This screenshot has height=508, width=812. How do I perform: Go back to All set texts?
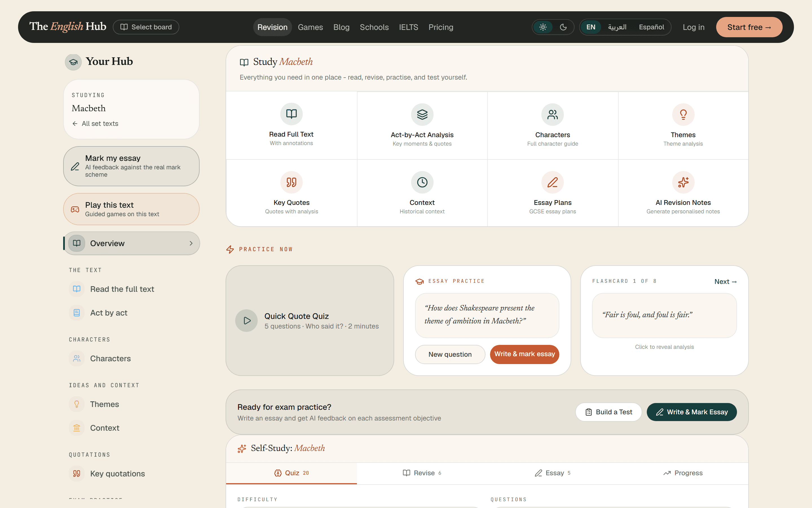(95, 124)
